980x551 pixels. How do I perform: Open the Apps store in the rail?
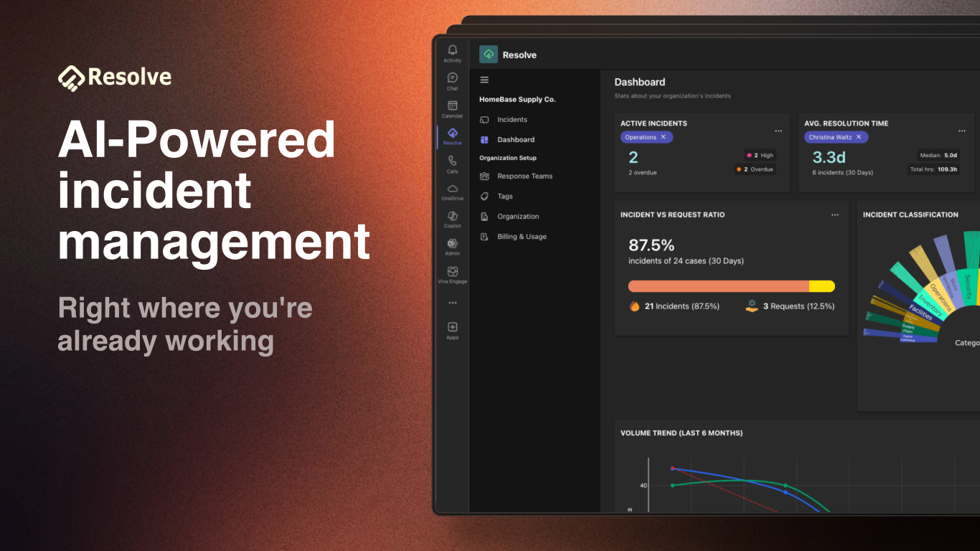452,330
